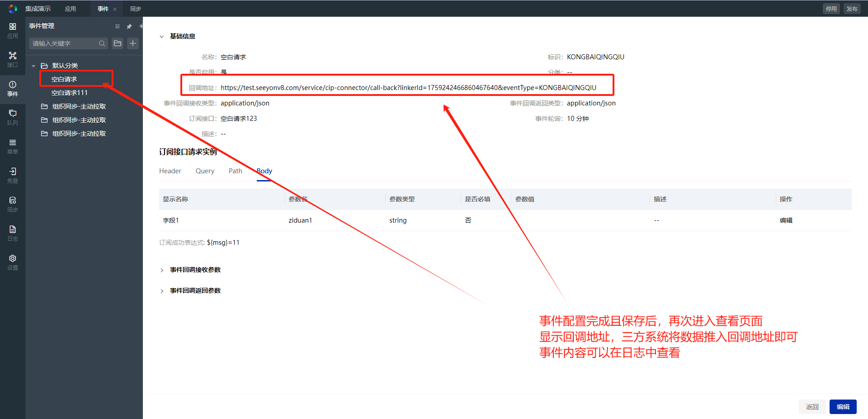Click the ${msg}=11 success expression
The width and height of the screenshot is (868, 419).
(x=223, y=243)
